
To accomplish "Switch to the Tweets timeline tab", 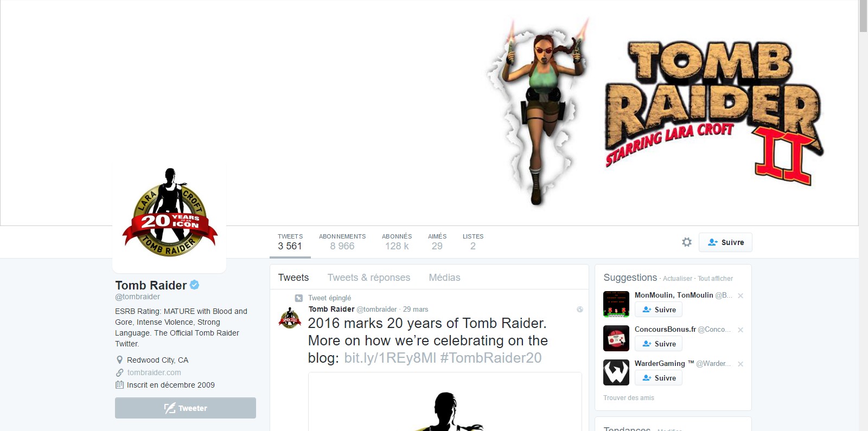I will [x=293, y=278].
